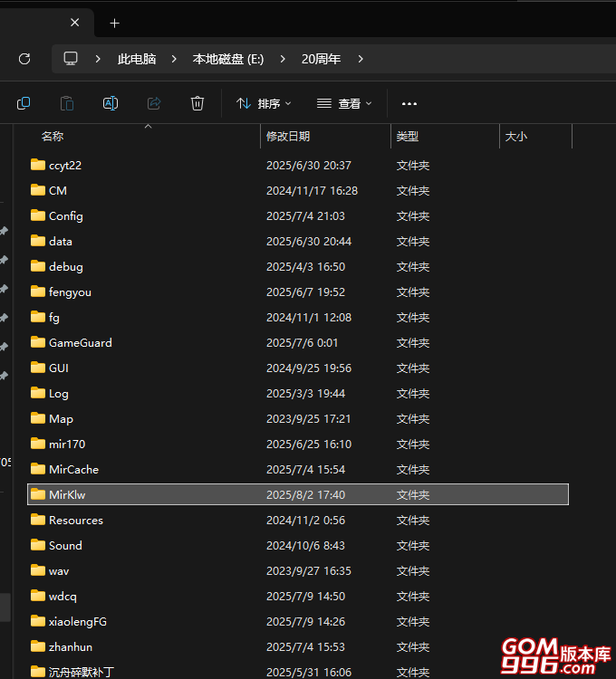Click the paste icon in toolbar
Screen dimensions: 616x679
pyautogui.click(x=67, y=103)
